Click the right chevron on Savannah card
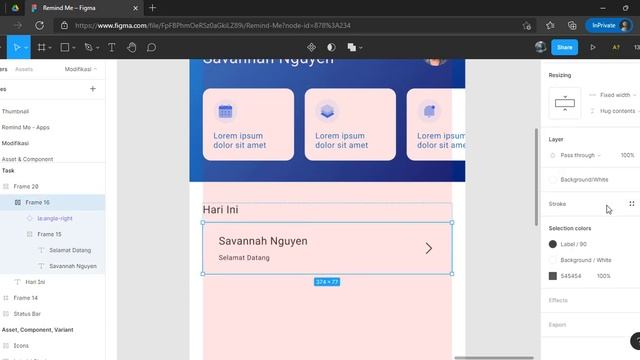This screenshot has width=640, height=360. point(429,248)
